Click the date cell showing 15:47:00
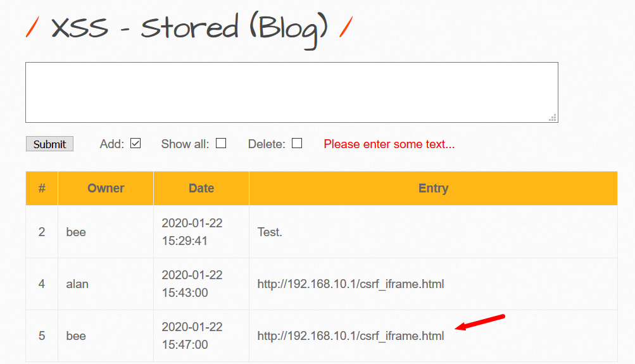Image resolution: width=635 pixels, height=364 pixels. (x=192, y=336)
